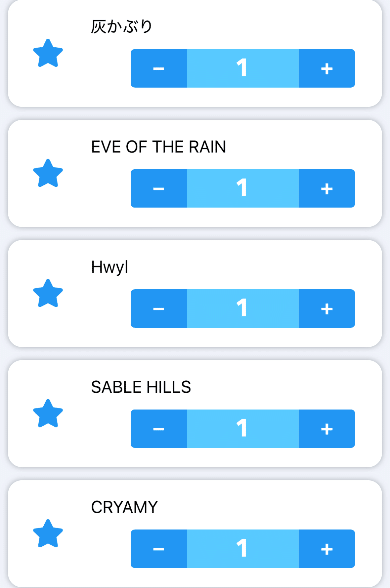Click the Hwyl count value field
This screenshot has height=588, width=390.
(x=242, y=309)
